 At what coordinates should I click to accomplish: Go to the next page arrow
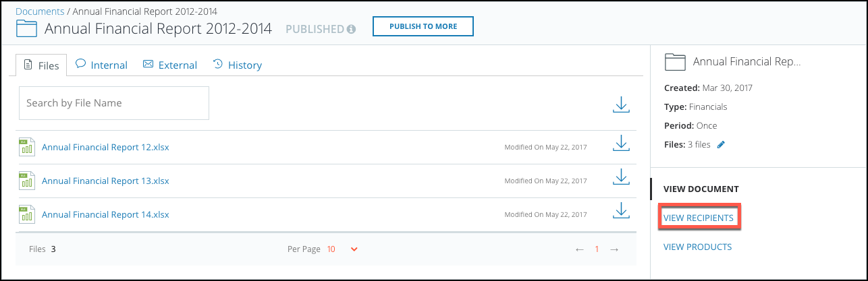point(614,249)
